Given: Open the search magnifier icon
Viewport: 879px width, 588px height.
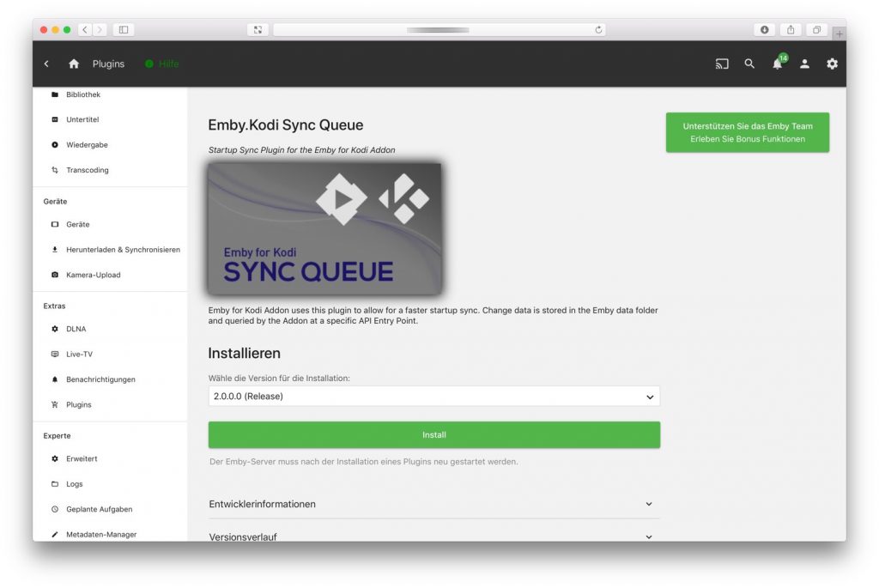Looking at the screenshot, I should click(749, 64).
